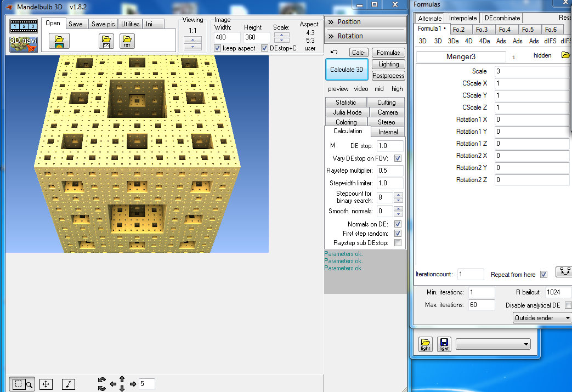572x392 pixels.
Task: Click the right arrow navigation icon
Action: (133, 384)
